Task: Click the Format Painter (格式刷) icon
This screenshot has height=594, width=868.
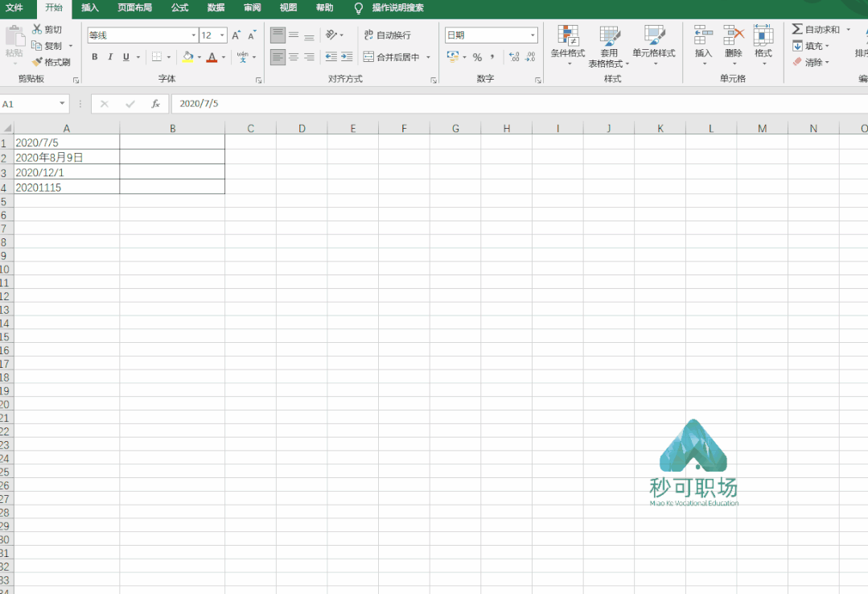Action: (x=38, y=62)
